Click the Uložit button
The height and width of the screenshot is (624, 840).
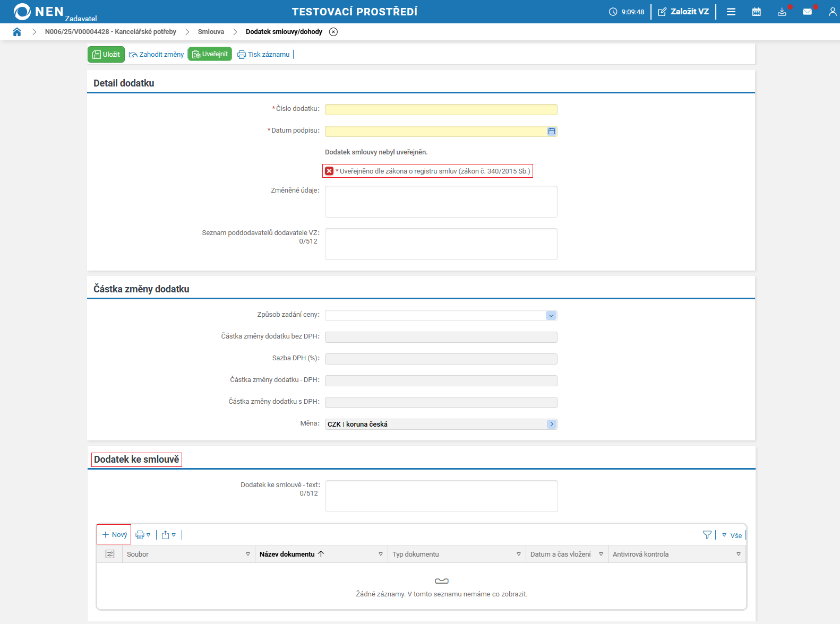(106, 54)
